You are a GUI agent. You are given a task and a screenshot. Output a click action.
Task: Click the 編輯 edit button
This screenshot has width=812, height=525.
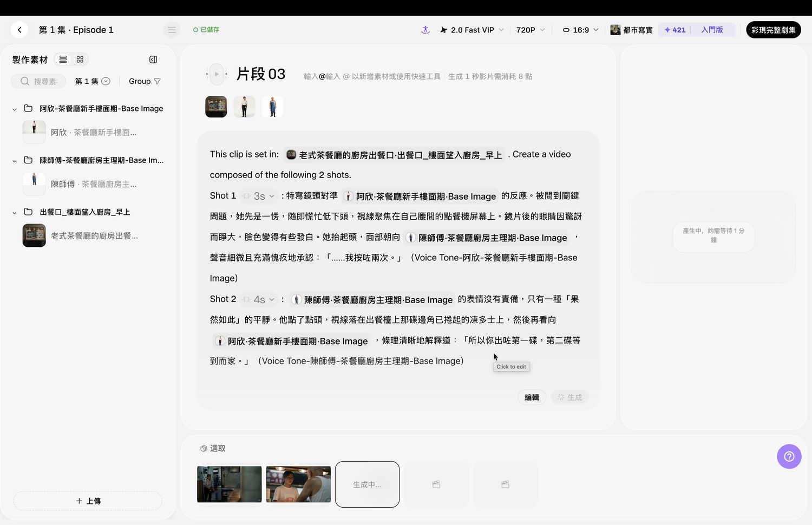pos(532,397)
